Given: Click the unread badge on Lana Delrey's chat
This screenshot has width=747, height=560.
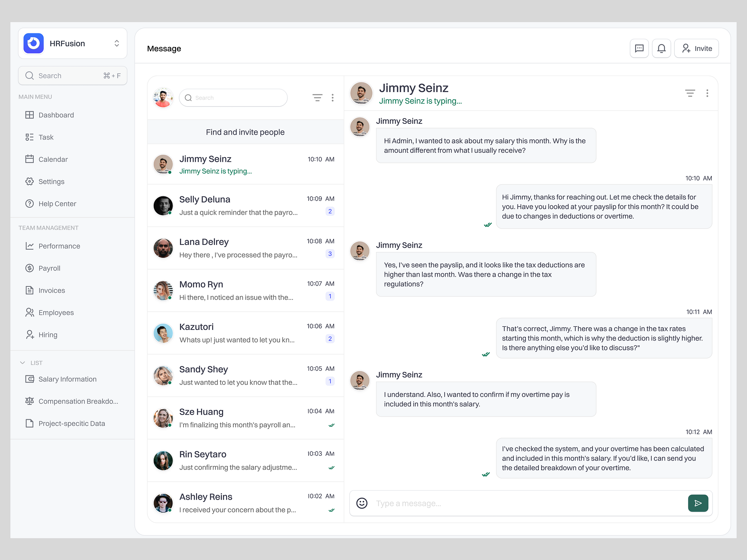Looking at the screenshot, I should 330,254.
